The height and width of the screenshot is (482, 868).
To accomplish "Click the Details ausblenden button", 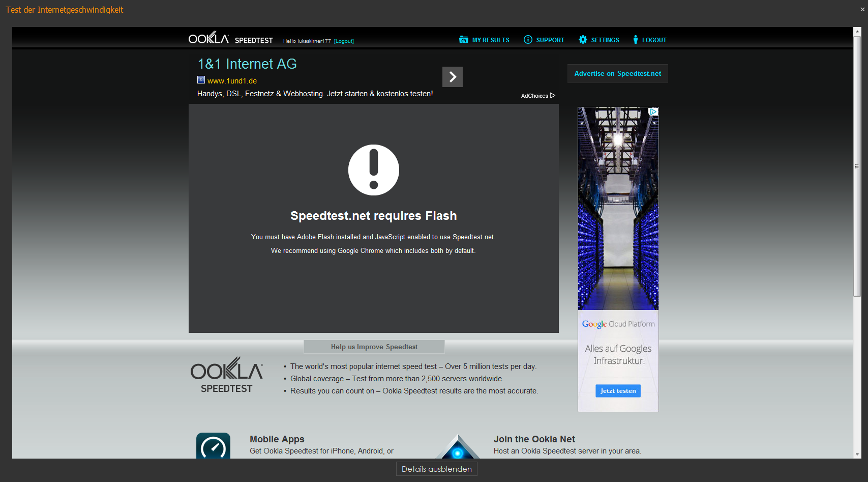I will pyautogui.click(x=437, y=469).
